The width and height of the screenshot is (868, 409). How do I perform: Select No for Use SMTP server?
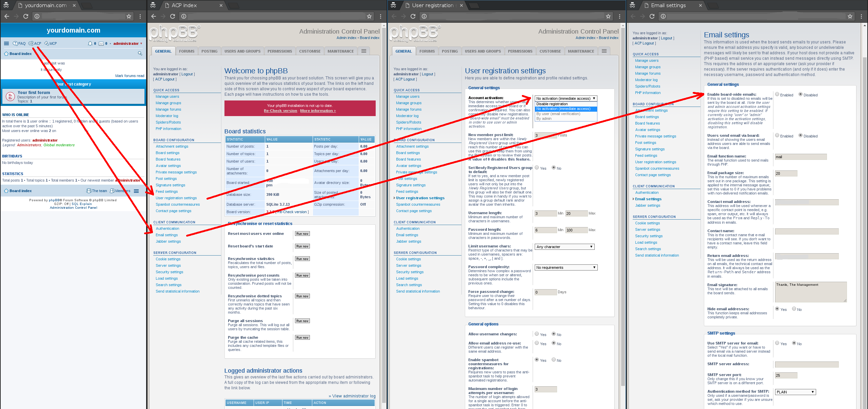(x=794, y=343)
